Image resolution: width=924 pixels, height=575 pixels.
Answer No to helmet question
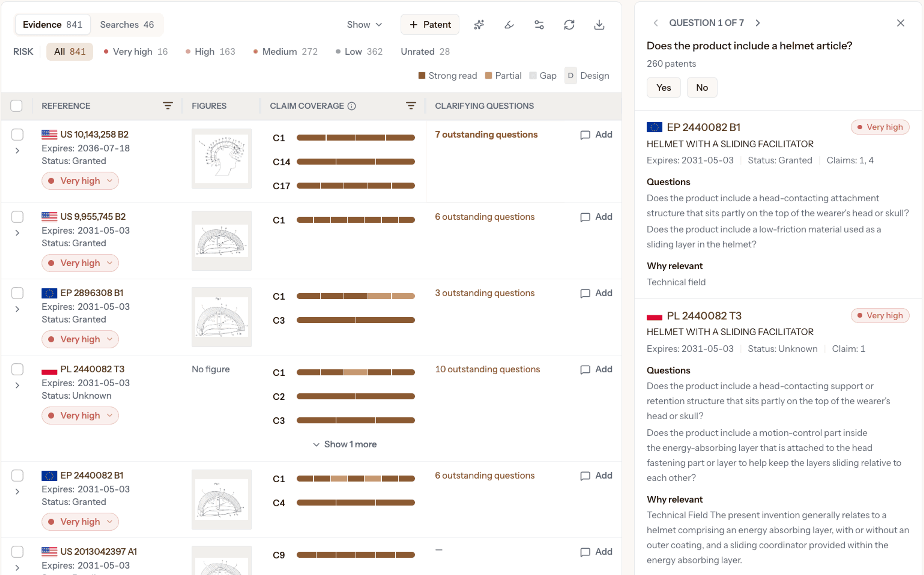[702, 88]
